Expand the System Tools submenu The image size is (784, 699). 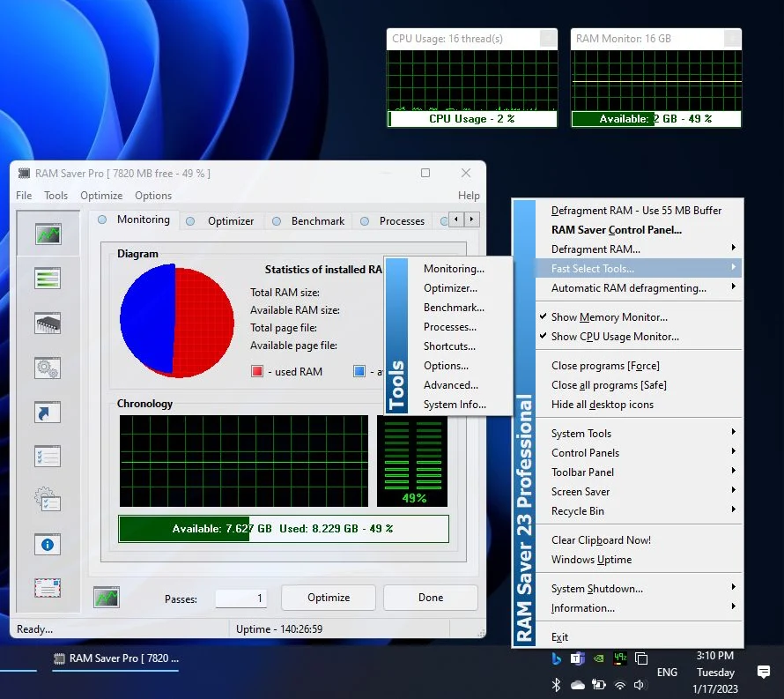(x=639, y=434)
